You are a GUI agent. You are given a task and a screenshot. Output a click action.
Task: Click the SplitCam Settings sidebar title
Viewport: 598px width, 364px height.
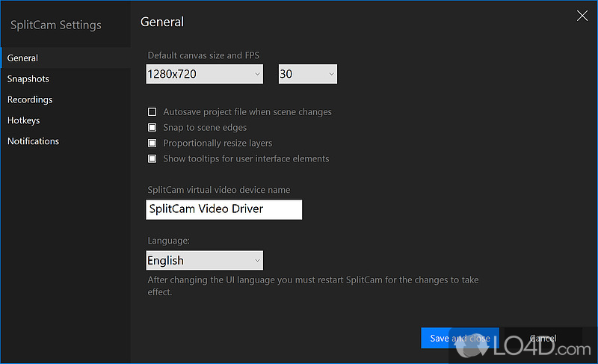(x=55, y=25)
